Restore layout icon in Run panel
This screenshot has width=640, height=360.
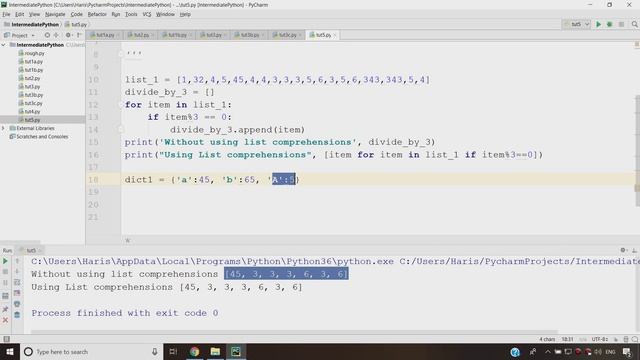(5, 296)
